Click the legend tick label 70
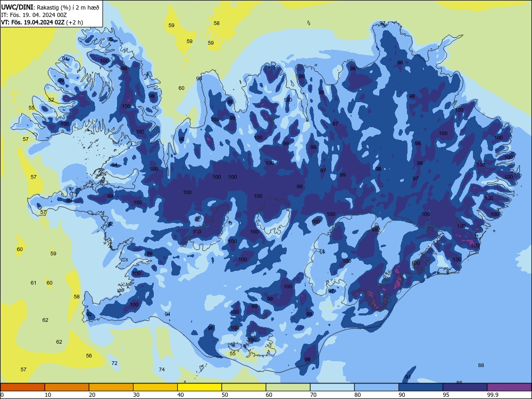The width and height of the screenshot is (532, 399). [313, 395]
